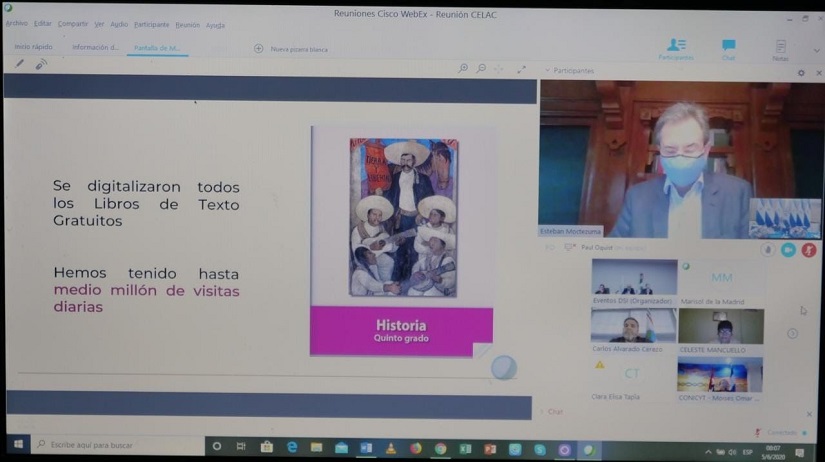Click next participants page arrow

coord(792,334)
